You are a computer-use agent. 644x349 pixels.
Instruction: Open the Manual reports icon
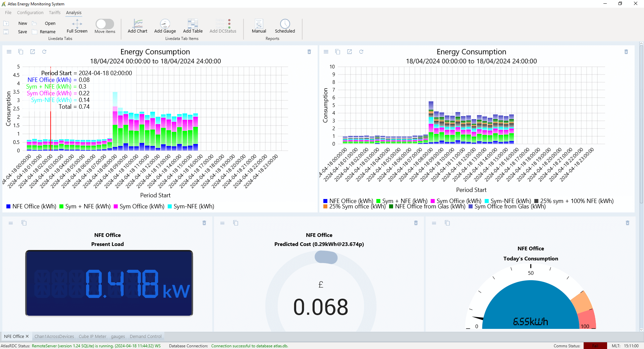click(259, 24)
